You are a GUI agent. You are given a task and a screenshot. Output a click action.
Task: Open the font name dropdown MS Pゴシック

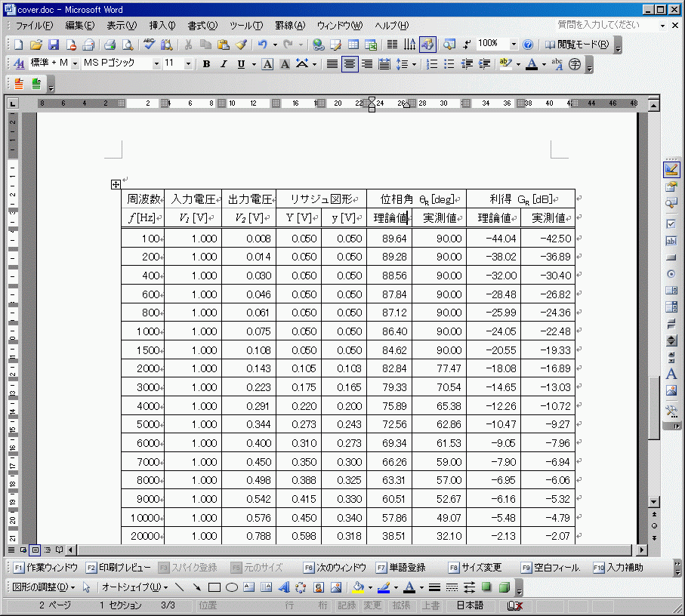(121, 64)
